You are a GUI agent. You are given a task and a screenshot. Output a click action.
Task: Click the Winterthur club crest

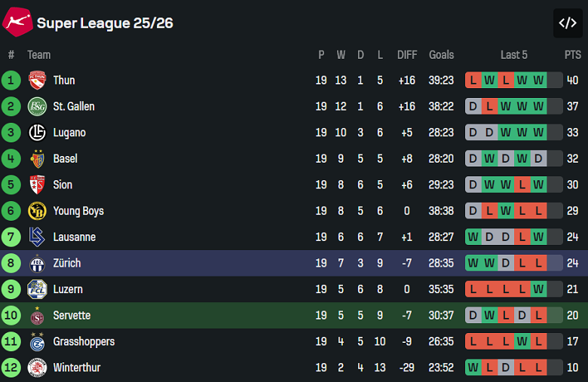pyautogui.click(x=37, y=368)
